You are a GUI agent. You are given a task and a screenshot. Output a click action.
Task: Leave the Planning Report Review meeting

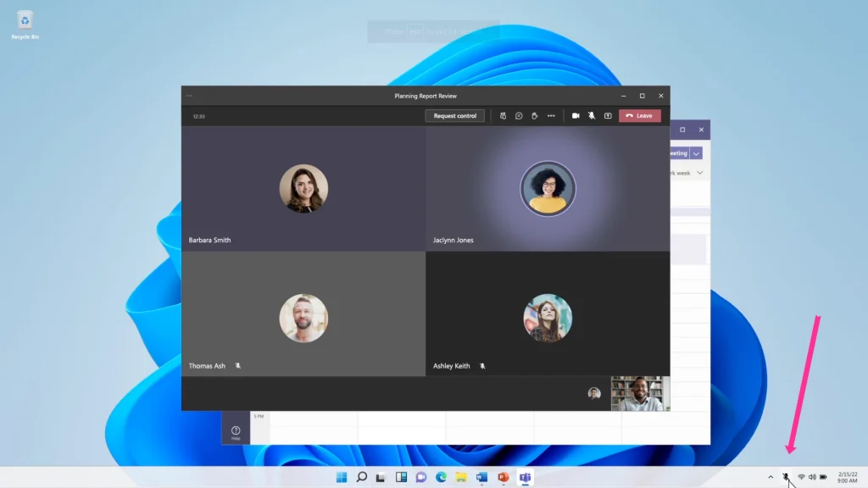[x=640, y=116]
